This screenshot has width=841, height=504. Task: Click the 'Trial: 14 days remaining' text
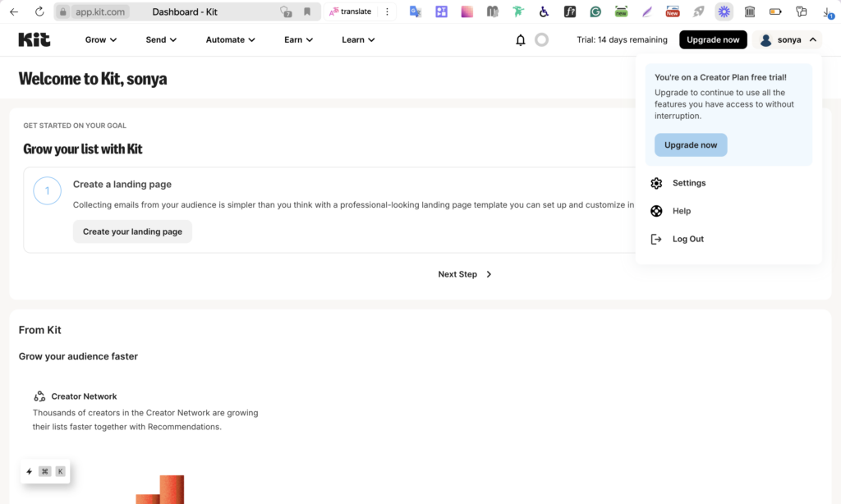pos(623,39)
